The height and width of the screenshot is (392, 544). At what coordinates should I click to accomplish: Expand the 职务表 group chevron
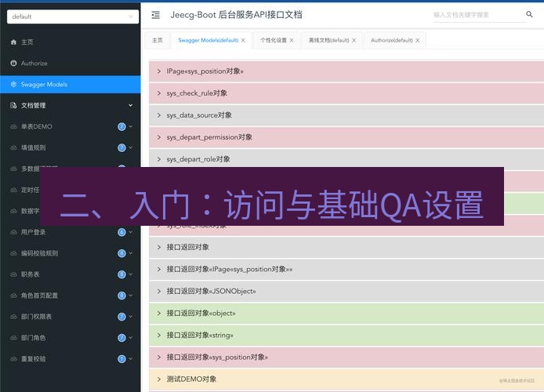click(x=131, y=274)
